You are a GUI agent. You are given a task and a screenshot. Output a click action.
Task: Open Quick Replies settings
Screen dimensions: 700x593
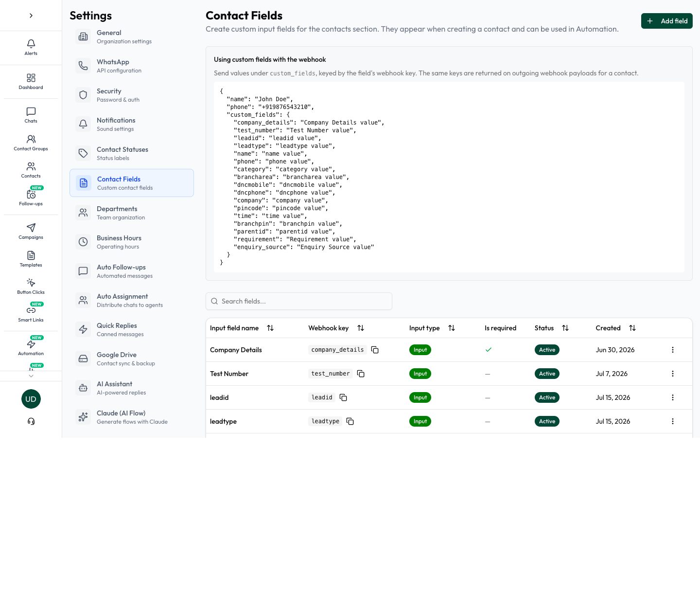point(132,329)
